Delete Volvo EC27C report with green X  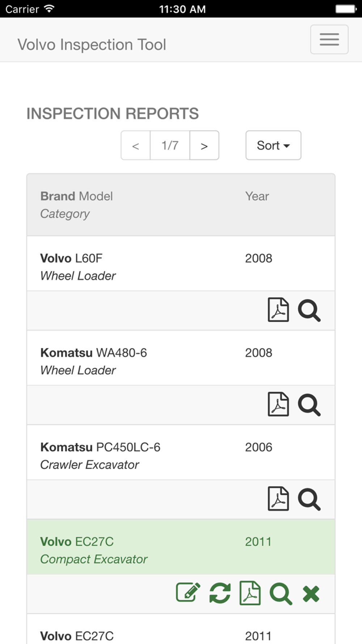311,594
